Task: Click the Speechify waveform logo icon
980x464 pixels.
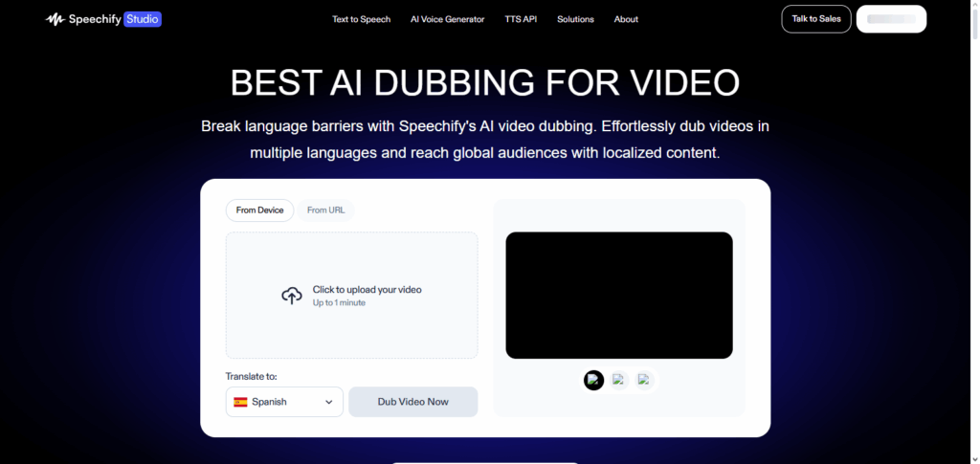Action: tap(55, 19)
